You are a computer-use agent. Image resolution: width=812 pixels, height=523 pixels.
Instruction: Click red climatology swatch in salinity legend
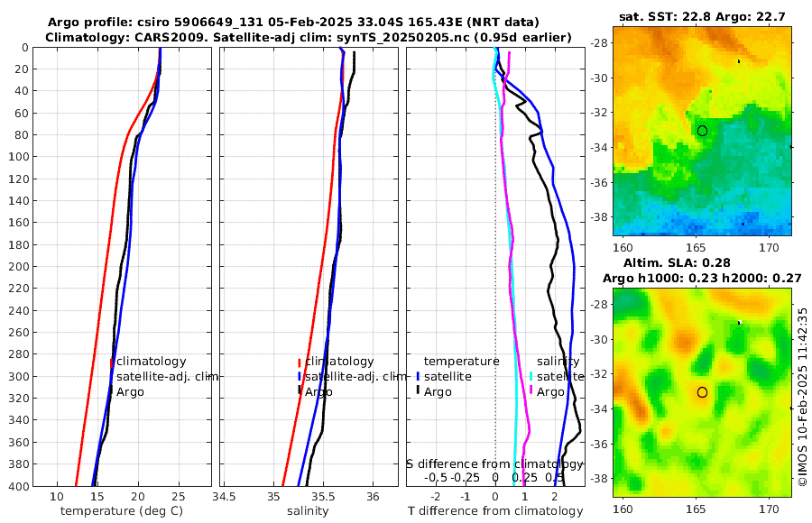coord(300,362)
